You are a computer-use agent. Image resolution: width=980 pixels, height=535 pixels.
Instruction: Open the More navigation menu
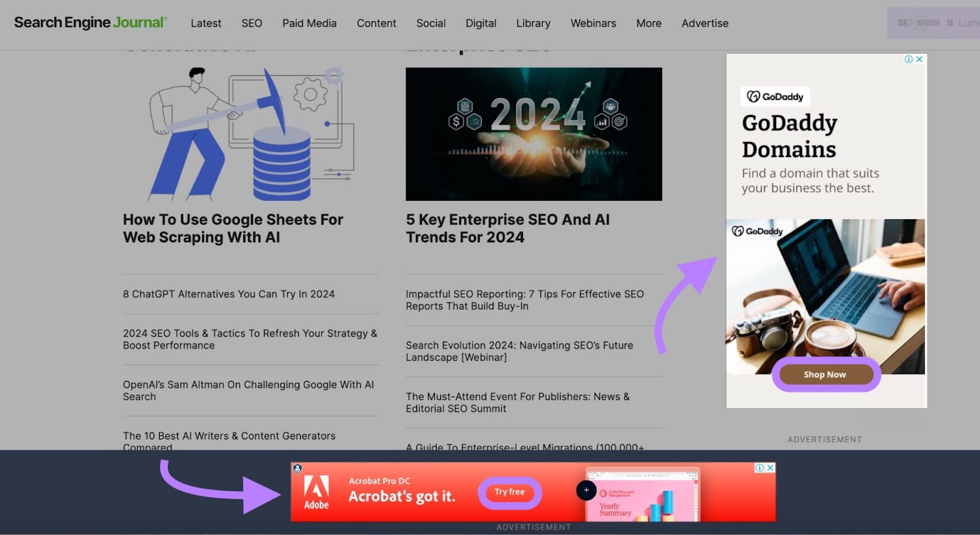[x=649, y=23]
